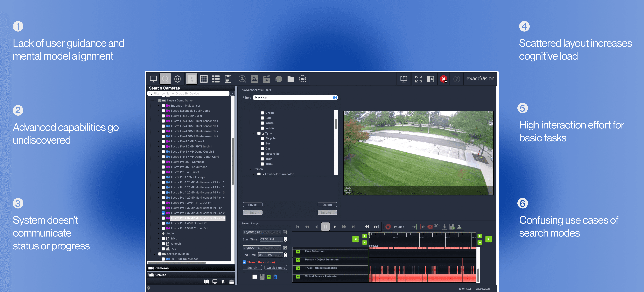Screen dimensions: 644x292
Task: Check the Car type filter checkbox
Action: [262, 149]
